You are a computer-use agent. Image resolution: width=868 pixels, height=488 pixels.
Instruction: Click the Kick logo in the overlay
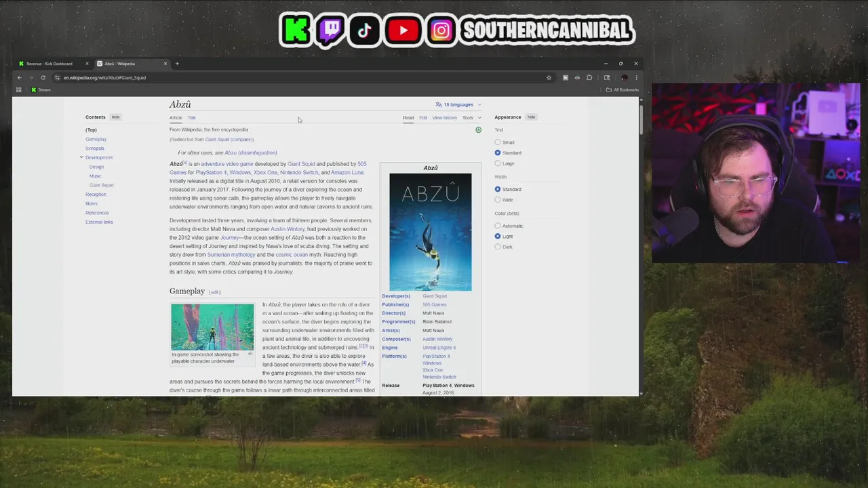click(296, 30)
